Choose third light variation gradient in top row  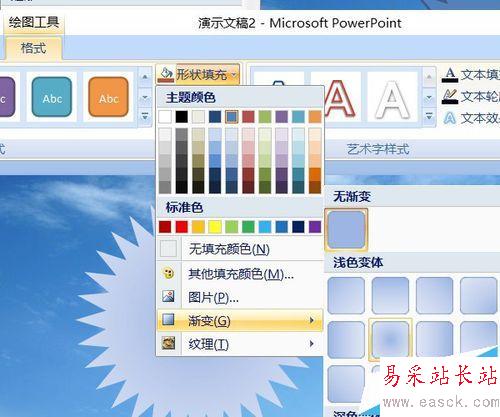click(435, 296)
